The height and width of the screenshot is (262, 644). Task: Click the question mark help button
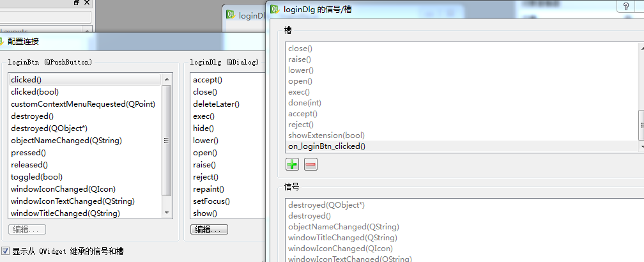626,6
